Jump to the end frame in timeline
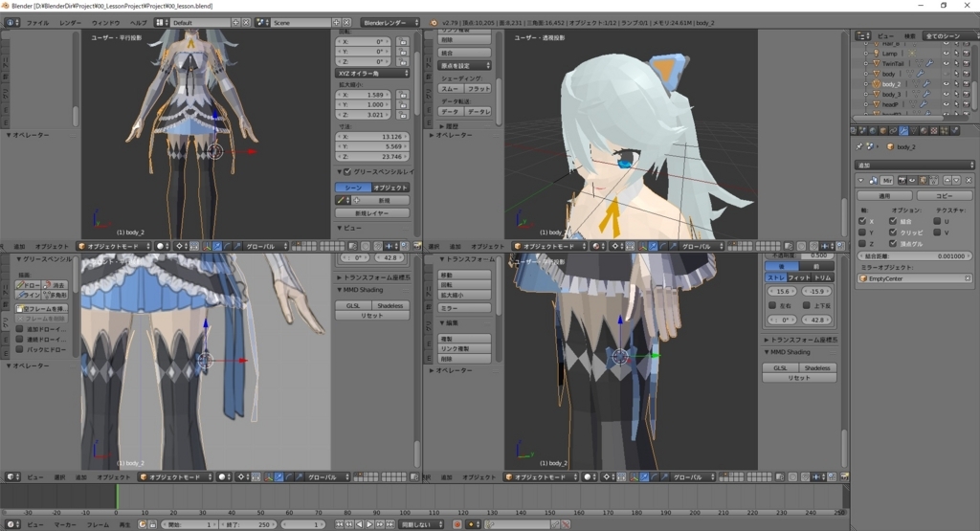Viewport: 980px width, 531px height. point(390,524)
